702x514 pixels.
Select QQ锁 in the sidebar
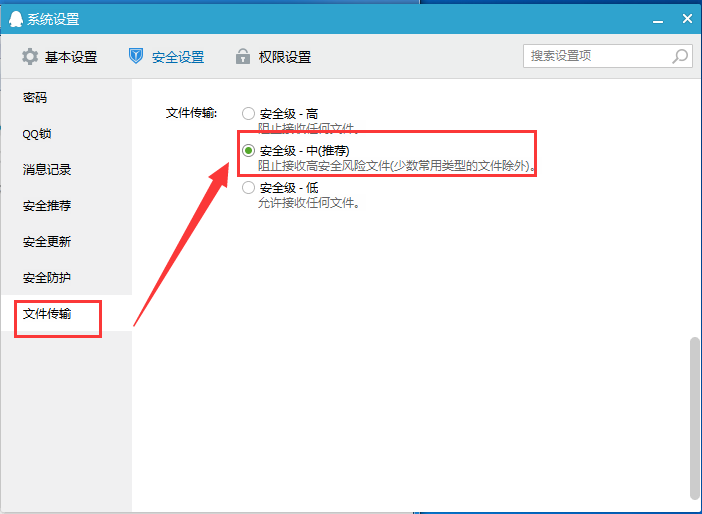[x=66, y=133]
